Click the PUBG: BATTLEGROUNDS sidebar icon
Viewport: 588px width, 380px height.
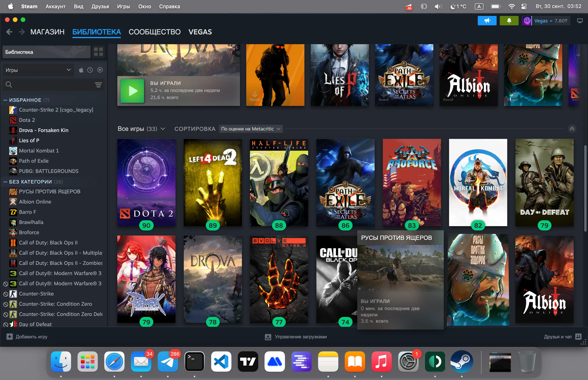pos(13,171)
